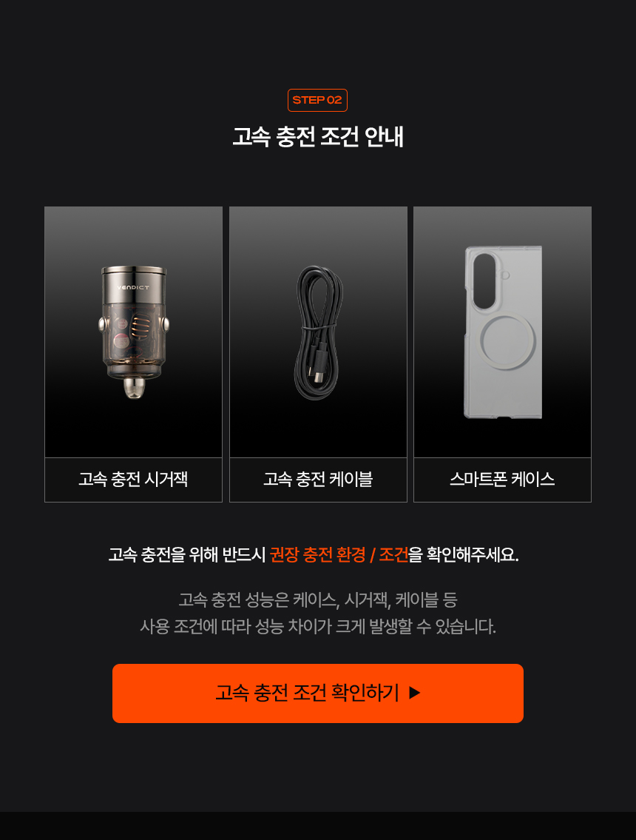Viewport: 636px width, 840px height.
Task: Select the 스마트폰 케이스 label
Action: tap(502, 480)
